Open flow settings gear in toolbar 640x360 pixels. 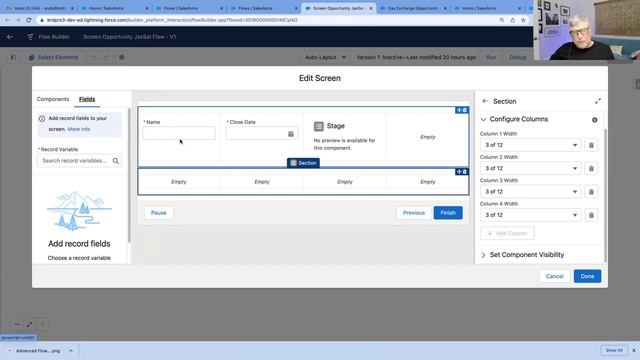[122, 58]
